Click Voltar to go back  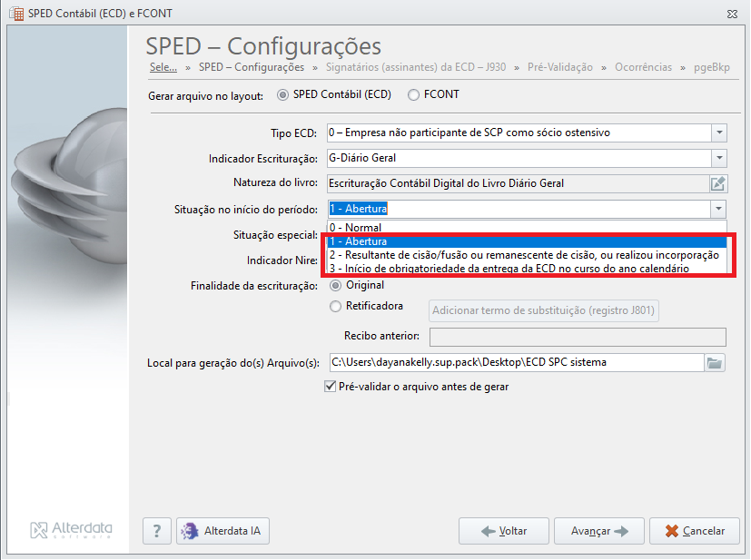504,531
